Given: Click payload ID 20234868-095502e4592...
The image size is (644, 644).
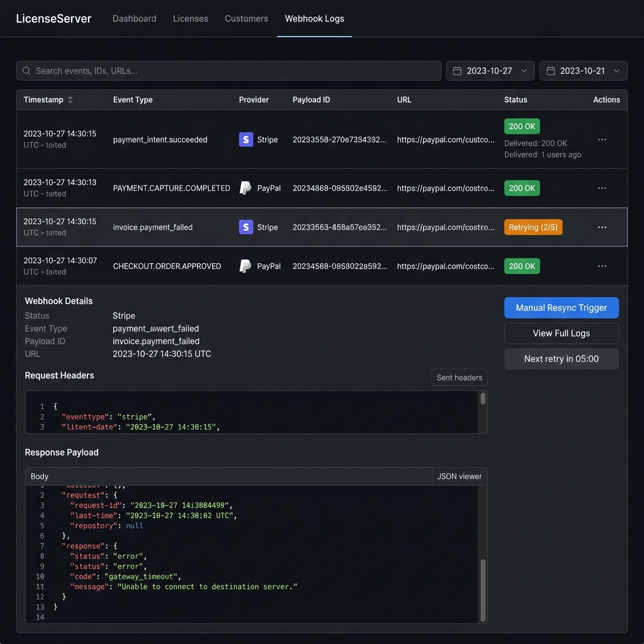Looking at the screenshot, I should point(340,188).
